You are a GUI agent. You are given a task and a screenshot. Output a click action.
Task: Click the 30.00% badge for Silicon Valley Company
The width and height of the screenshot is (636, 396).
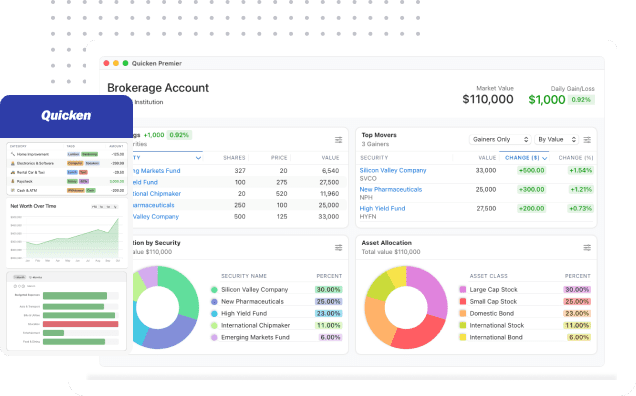tap(329, 290)
